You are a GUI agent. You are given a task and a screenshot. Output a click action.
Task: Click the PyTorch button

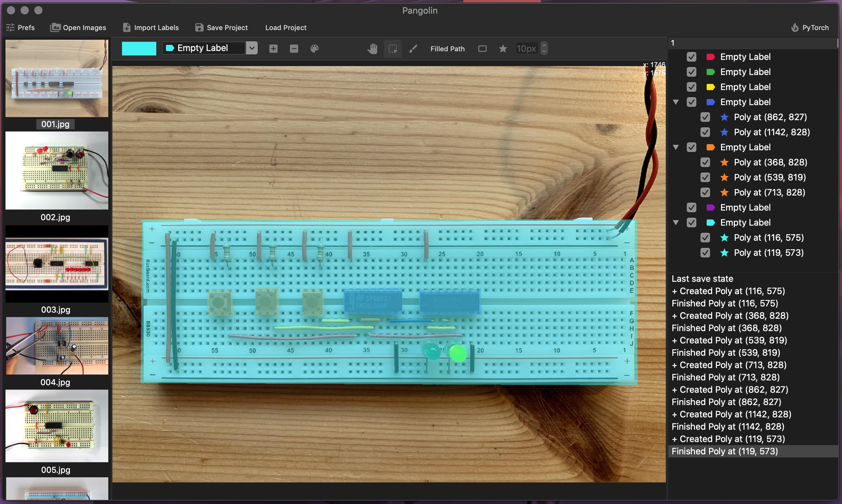click(810, 27)
